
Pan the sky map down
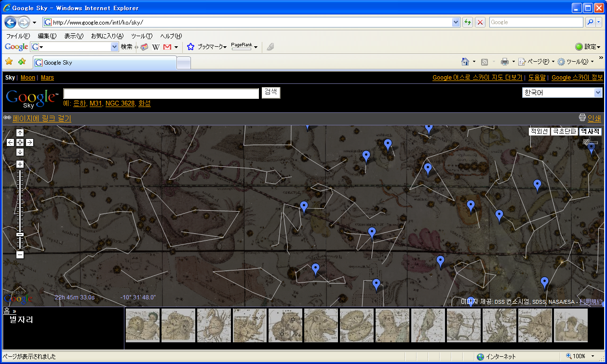coord(20,152)
